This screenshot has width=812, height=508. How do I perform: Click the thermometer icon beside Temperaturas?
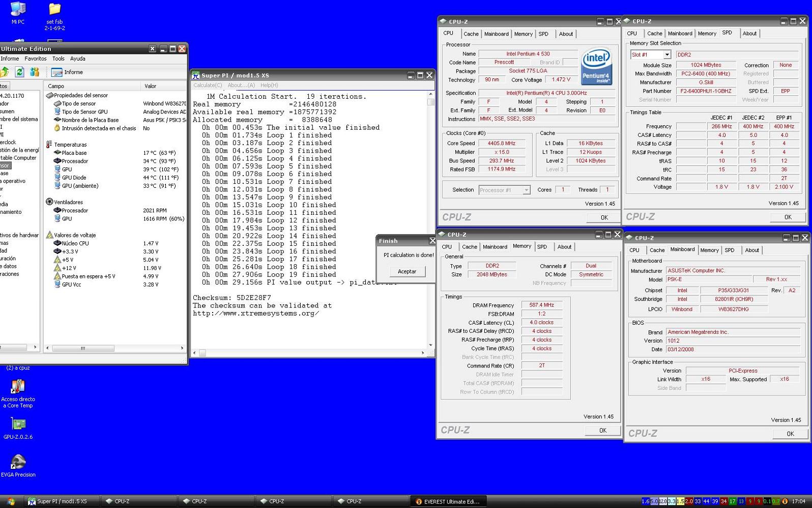click(x=49, y=145)
